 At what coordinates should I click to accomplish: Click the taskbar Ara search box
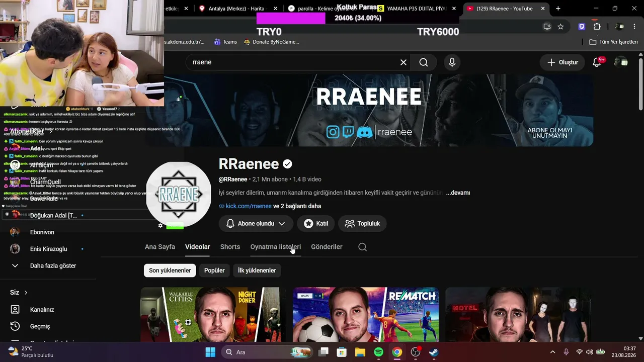pyautogui.click(x=267, y=352)
